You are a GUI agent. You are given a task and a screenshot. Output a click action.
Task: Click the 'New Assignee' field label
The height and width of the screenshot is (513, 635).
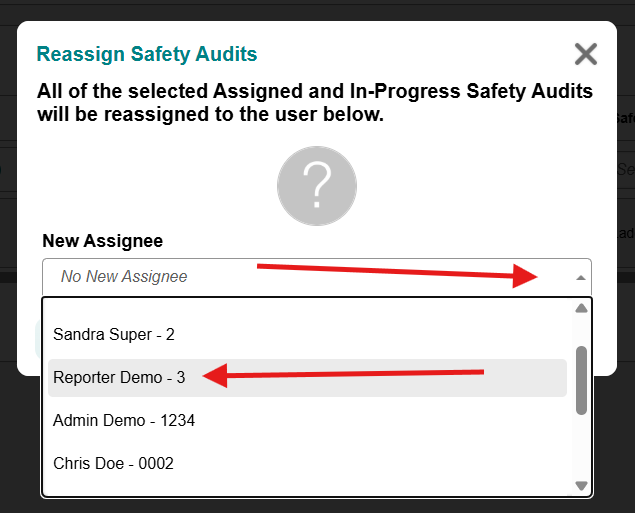103,241
